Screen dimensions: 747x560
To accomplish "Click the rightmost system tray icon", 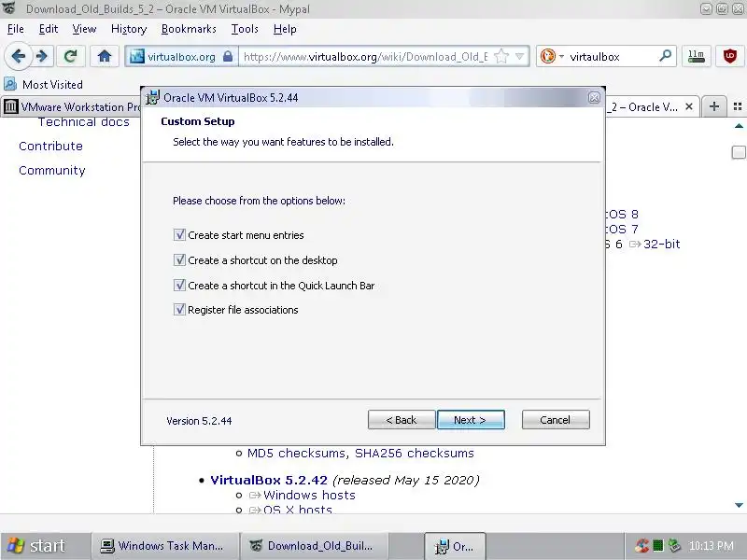I will click(674, 545).
